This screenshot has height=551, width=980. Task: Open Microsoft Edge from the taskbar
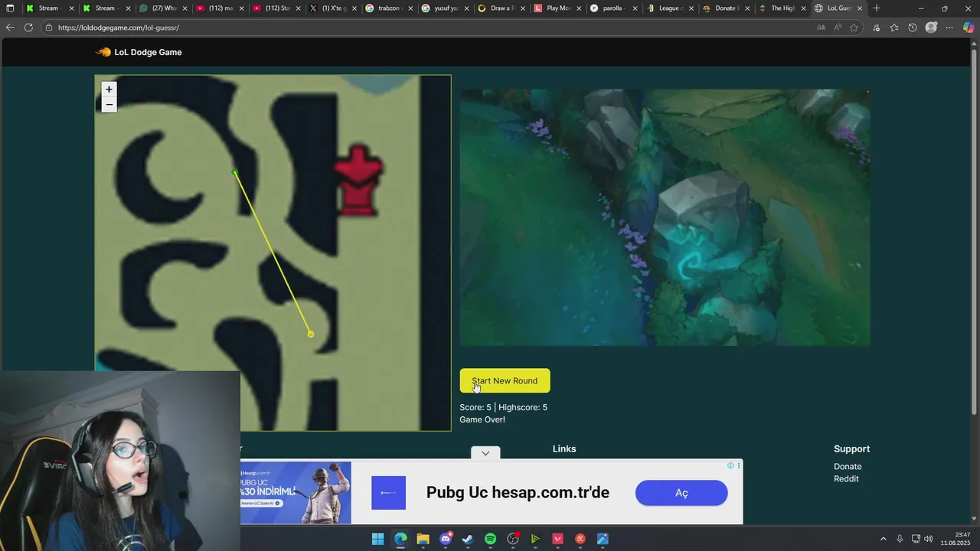tap(400, 539)
